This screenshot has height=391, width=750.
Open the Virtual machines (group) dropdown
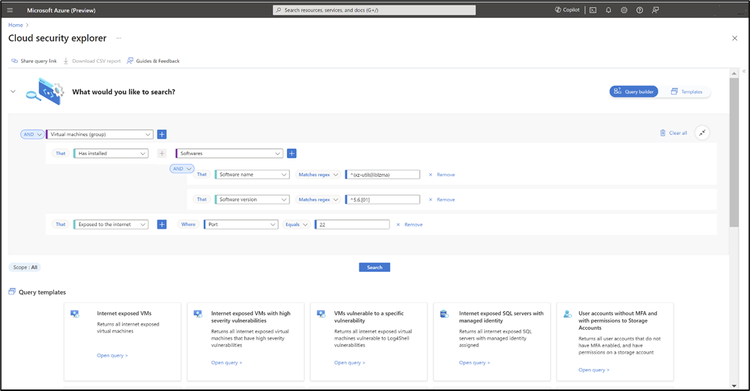tap(99, 134)
